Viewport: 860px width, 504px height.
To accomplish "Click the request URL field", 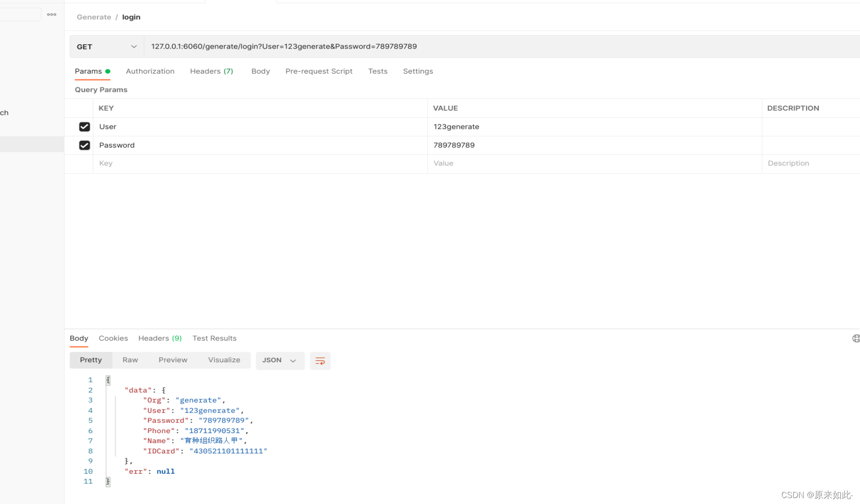I will tap(502, 47).
